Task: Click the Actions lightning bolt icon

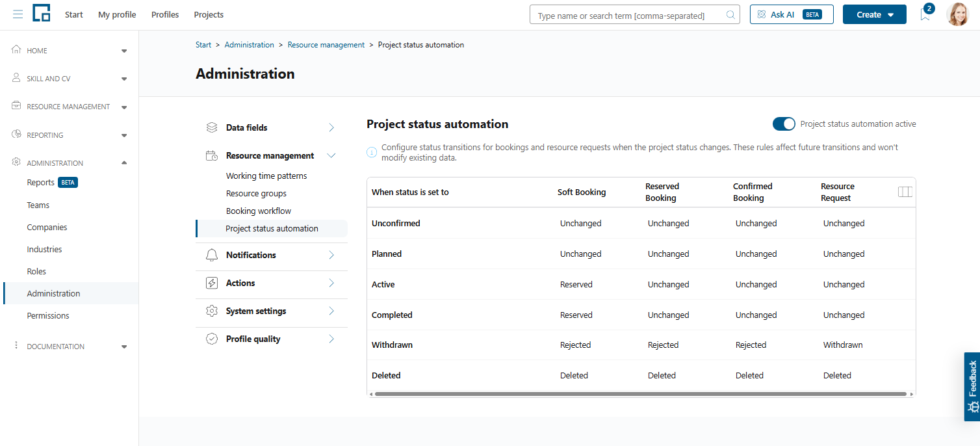Action: coord(212,283)
